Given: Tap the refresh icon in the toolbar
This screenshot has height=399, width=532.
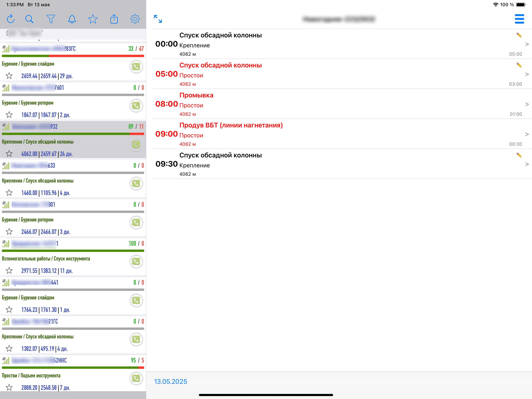Looking at the screenshot, I should (11, 19).
